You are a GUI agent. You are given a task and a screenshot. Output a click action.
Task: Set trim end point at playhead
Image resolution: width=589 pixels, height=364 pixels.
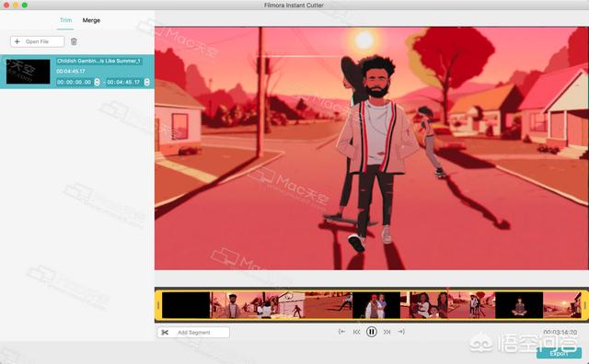click(x=401, y=332)
